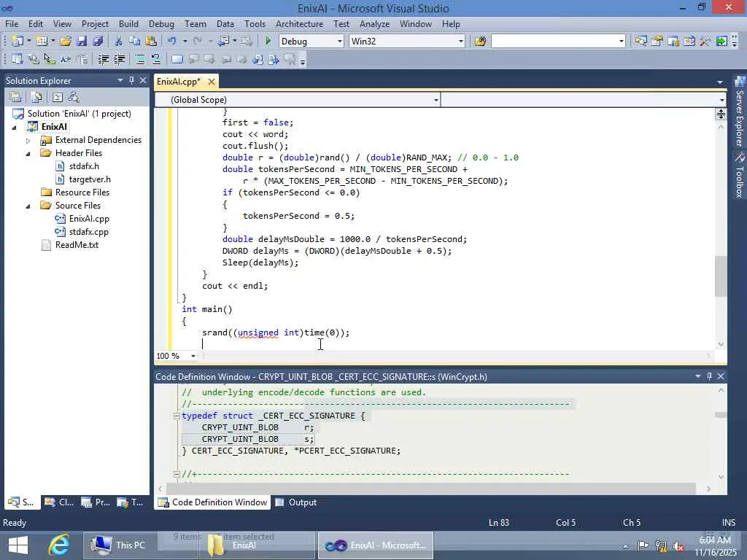Screen dimensions: 747x560
Task: Uncomment selected lines icon
Action: point(156,60)
